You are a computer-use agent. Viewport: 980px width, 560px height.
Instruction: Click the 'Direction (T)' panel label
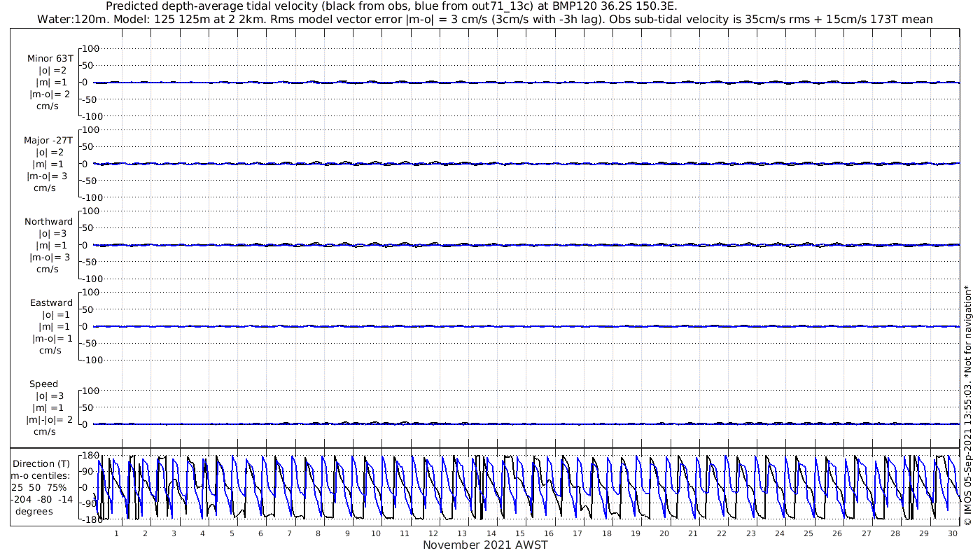coord(42,463)
